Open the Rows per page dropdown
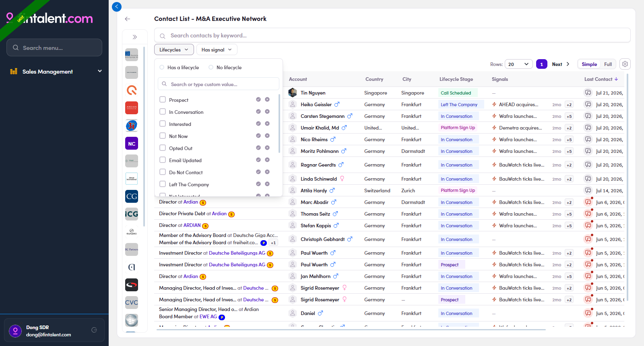This screenshot has width=644, height=346. [519, 64]
